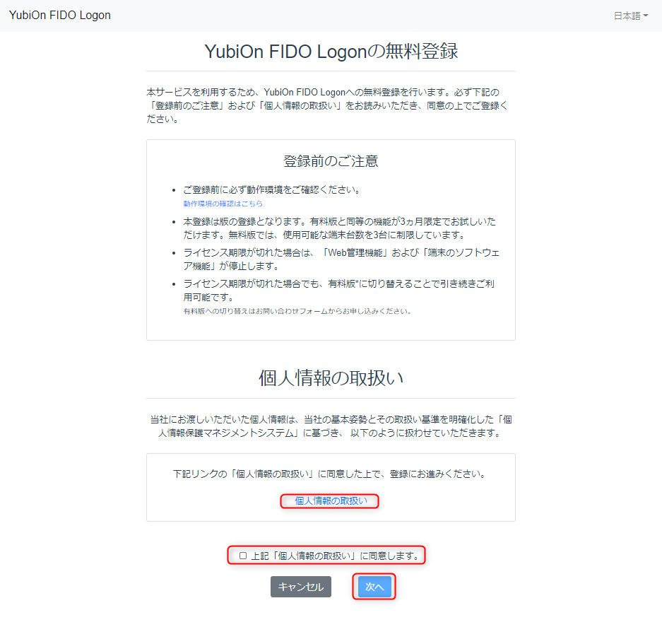Open the 動作環境の確認はこちら link
Viewport: 662px width, 644px height.
click(223, 204)
